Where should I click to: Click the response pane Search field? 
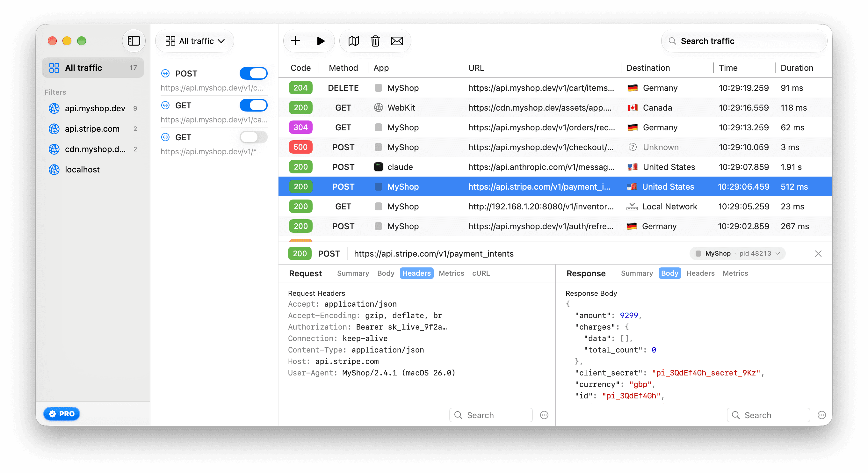click(x=768, y=415)
